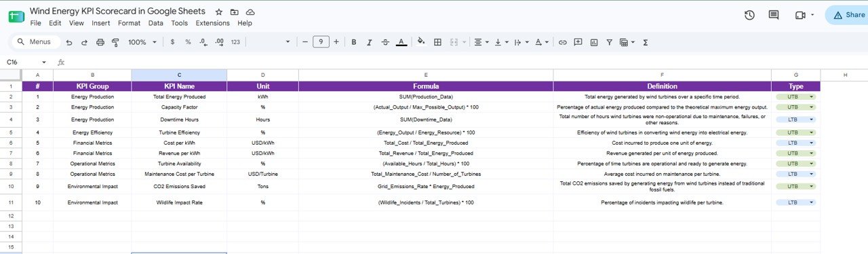
Task: Click the cloud document status icon
Action: coord(251,12)
